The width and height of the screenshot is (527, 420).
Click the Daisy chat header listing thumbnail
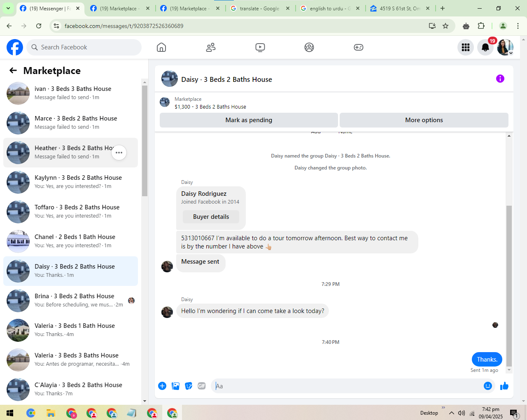click(x=170, y=79)
